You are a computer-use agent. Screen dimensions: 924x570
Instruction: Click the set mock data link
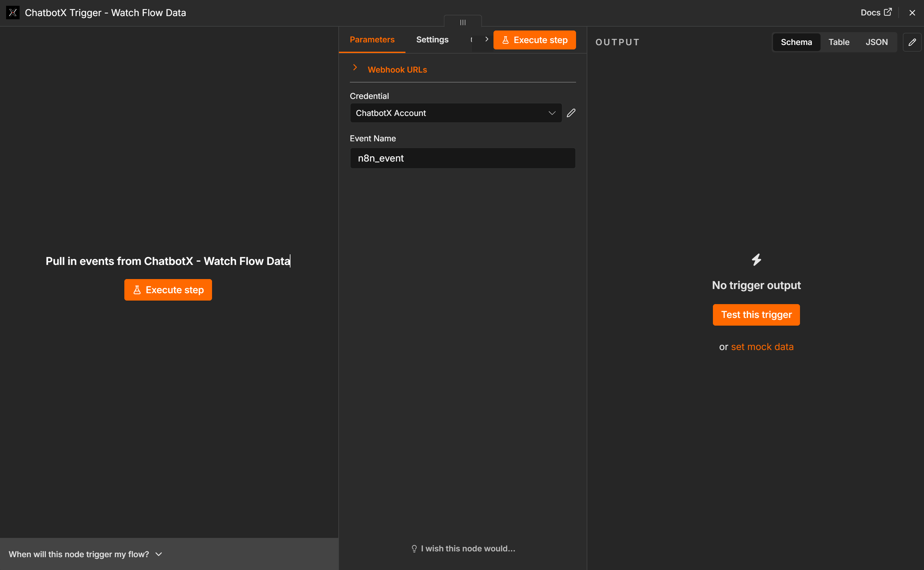tap(762, 347)
